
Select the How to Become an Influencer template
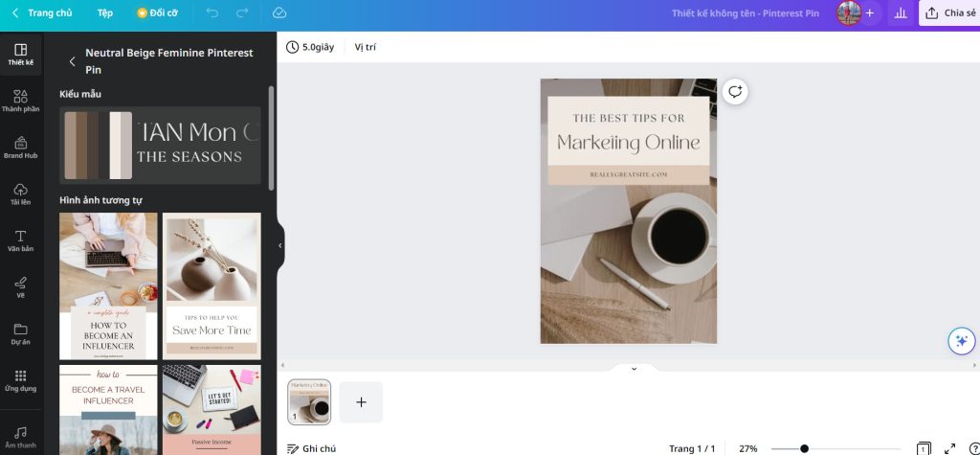pyautogui.click(x=108, y=285)
